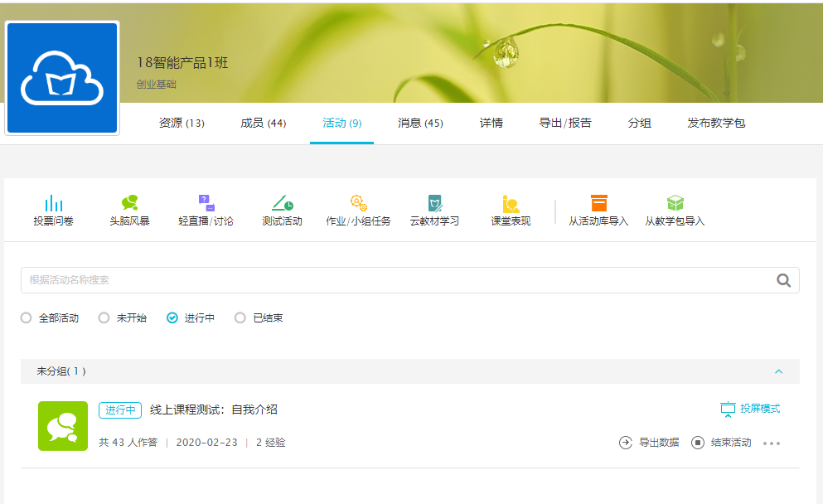The width and height of the screenshot is (823, 504).
Task: Go to the 成员 (44) tab
Action: [x=263, y=124]
